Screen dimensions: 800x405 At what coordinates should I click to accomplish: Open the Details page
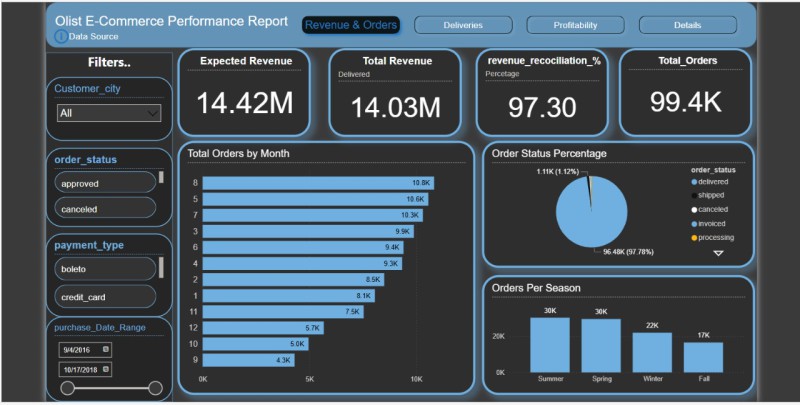687,25
